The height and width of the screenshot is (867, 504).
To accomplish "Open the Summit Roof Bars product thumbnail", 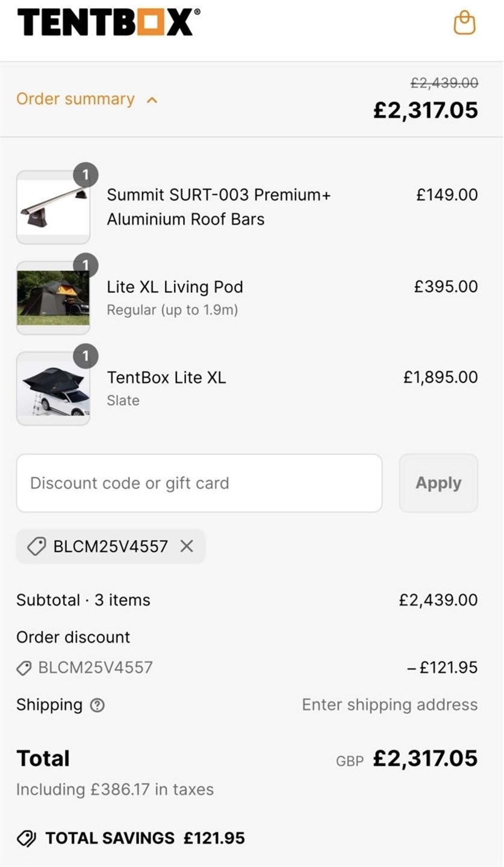I will [x=53, y=207].
